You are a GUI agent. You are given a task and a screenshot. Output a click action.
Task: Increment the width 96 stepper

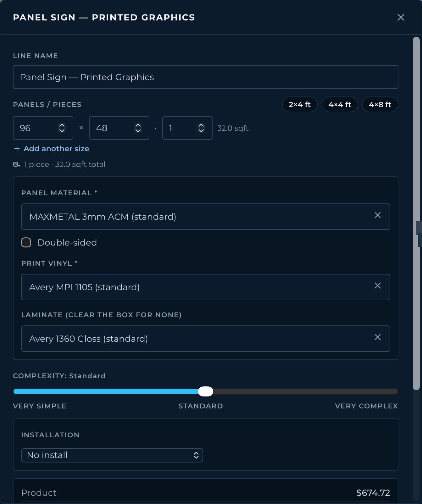62,125
